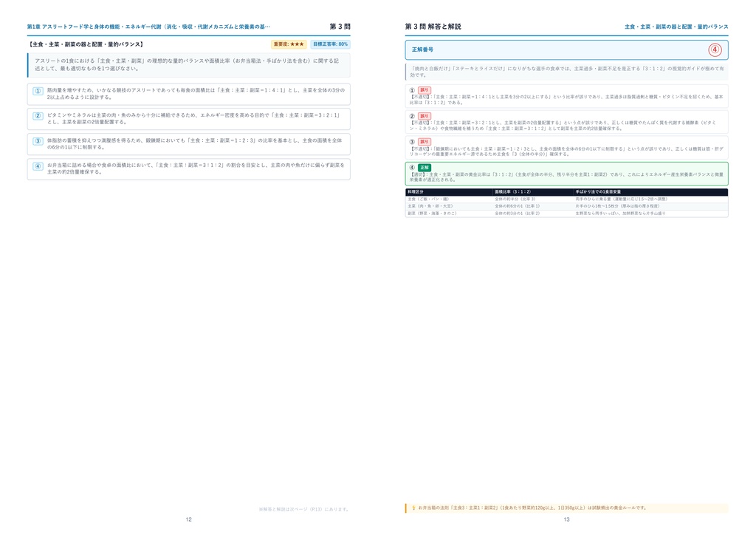
Task: Click the topic title in the answer page header
Action: (x=676, y=27)
